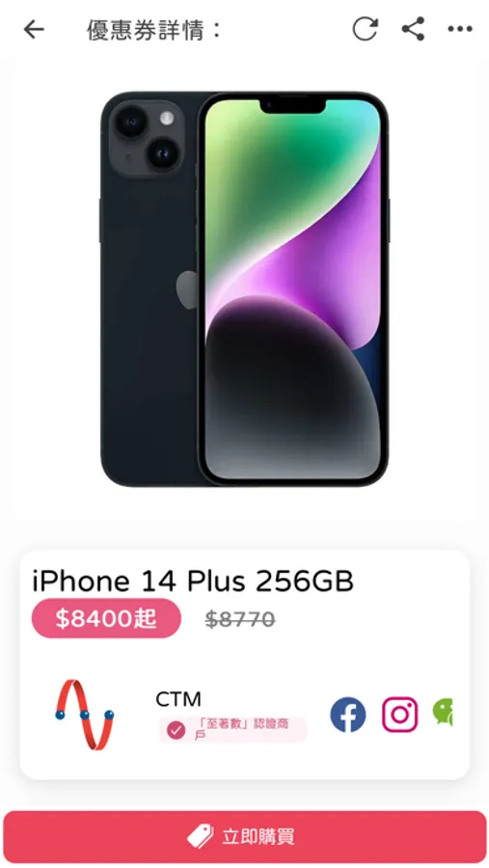Screen dimensions: 489x868
Task: Select the iPhone 14 Plus 256GB title
Action: point(193,582)
